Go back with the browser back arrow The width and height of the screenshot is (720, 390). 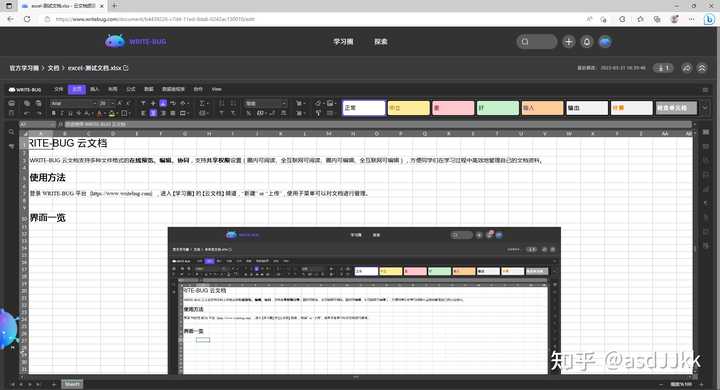(11, 19)
